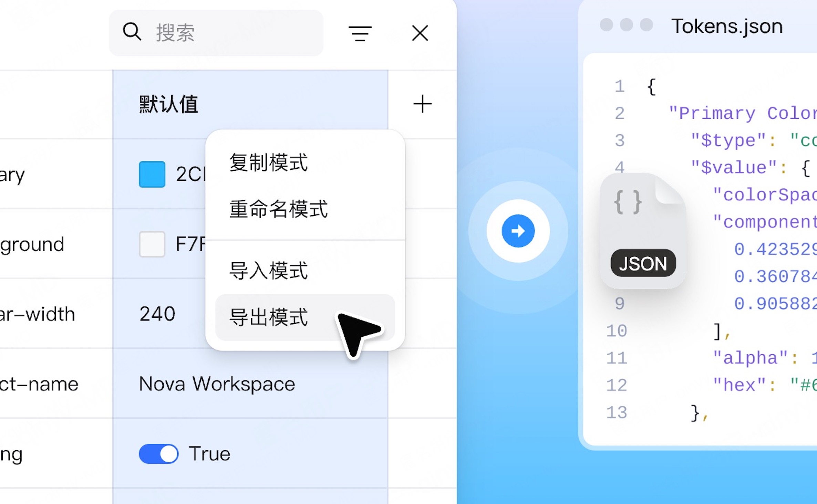Click the first gray window dot in Tokens.json
The height and width of the screenshot is (504, 817).
point(607,25)
